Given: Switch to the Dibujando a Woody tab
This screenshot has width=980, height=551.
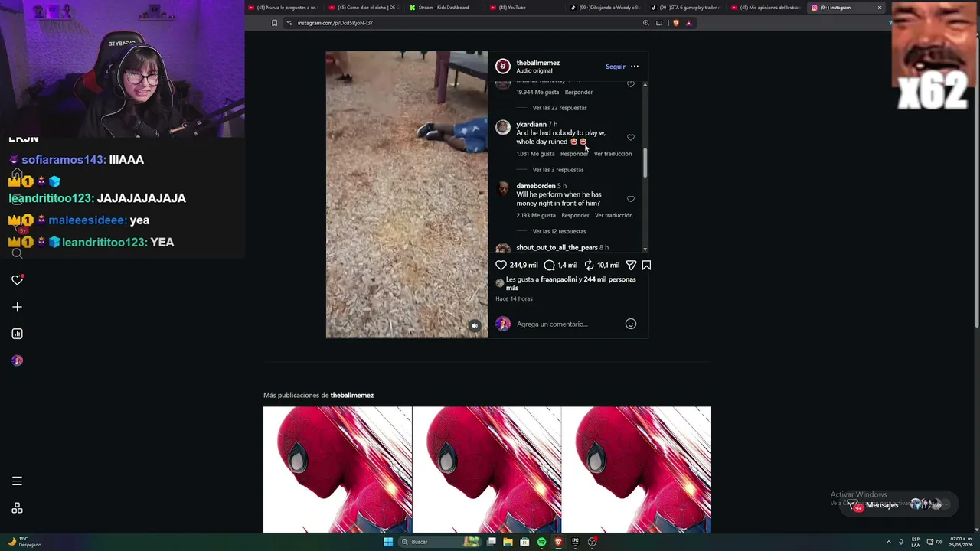Looking at the screenshot, I should coord(605,8).
